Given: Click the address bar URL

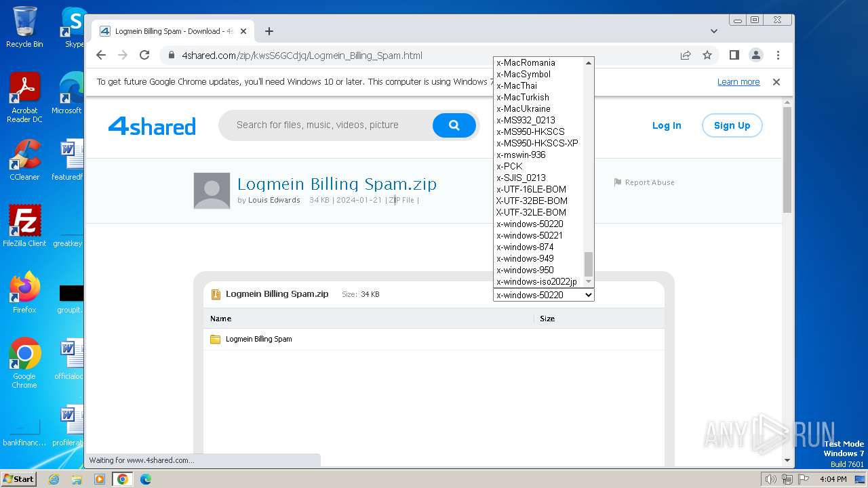Looking at the screenshot, I should pyautogui.click(x=302, y=56).
